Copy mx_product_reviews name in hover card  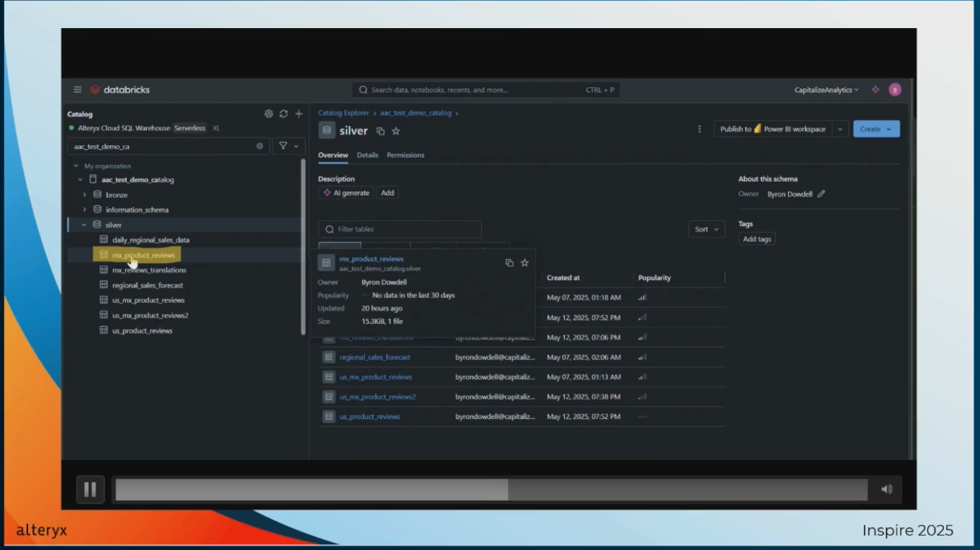[509, 263]
